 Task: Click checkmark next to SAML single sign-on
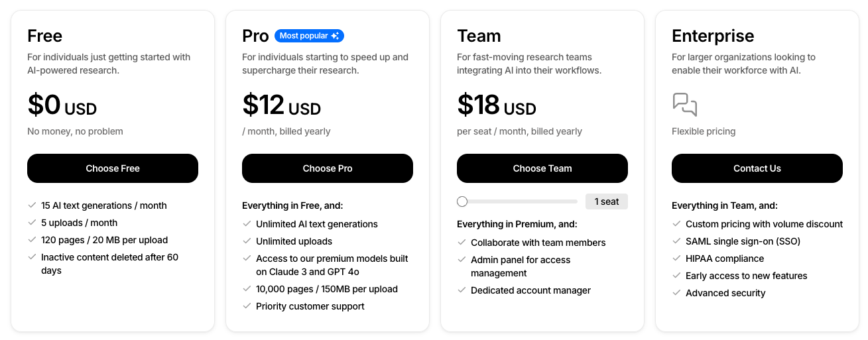pos(676,241)
